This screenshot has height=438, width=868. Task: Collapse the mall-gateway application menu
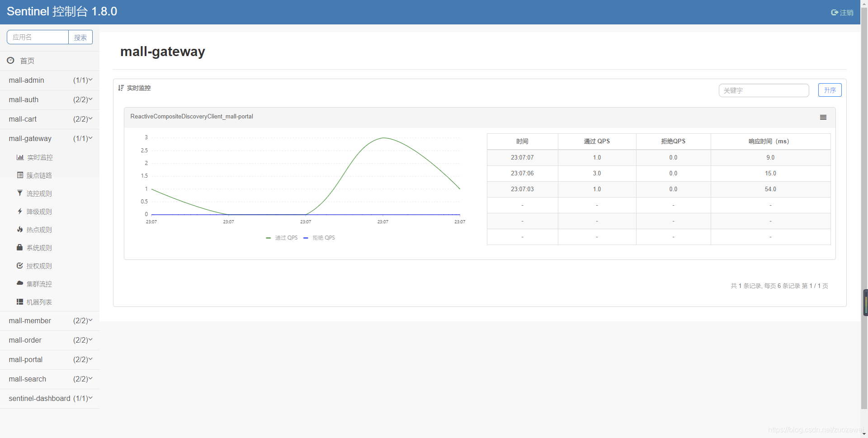point(50,139)
